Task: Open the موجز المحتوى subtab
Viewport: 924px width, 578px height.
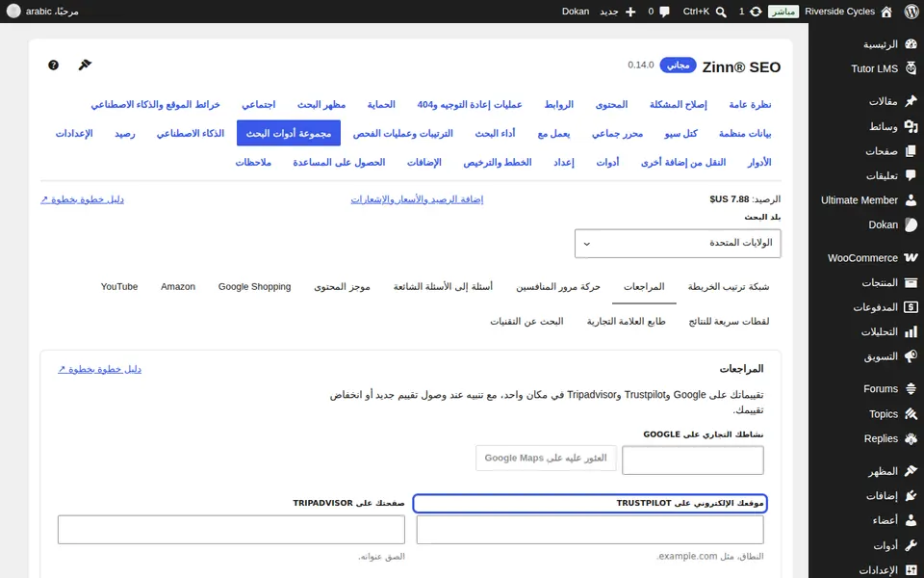Action: tap(342, 287)
